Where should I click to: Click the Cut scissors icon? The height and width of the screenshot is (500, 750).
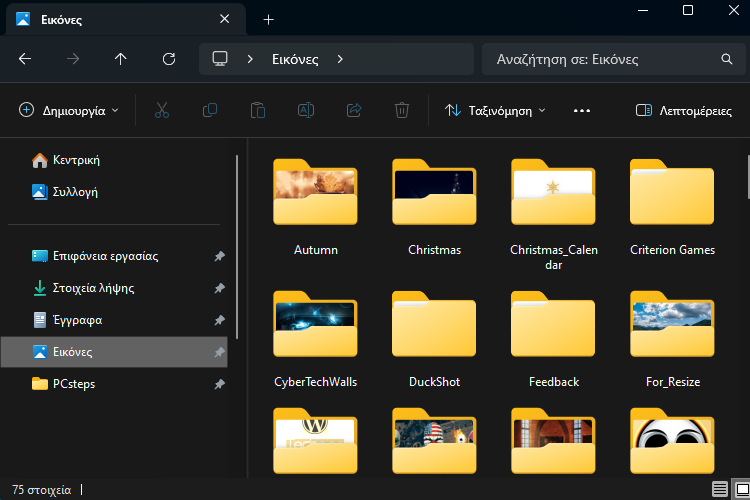pos(162,111)
